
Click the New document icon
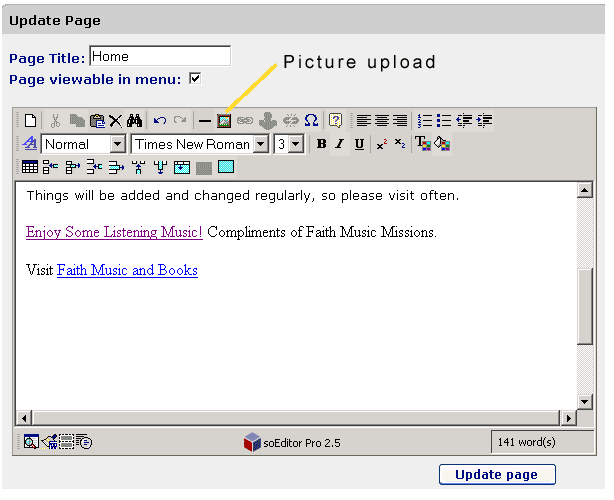(30, 120)
